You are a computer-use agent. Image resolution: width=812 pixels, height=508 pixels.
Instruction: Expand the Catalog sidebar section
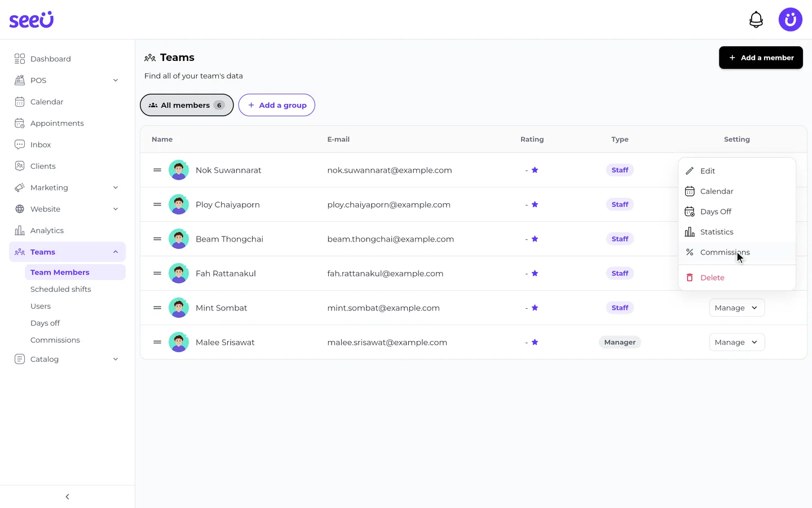116,359
